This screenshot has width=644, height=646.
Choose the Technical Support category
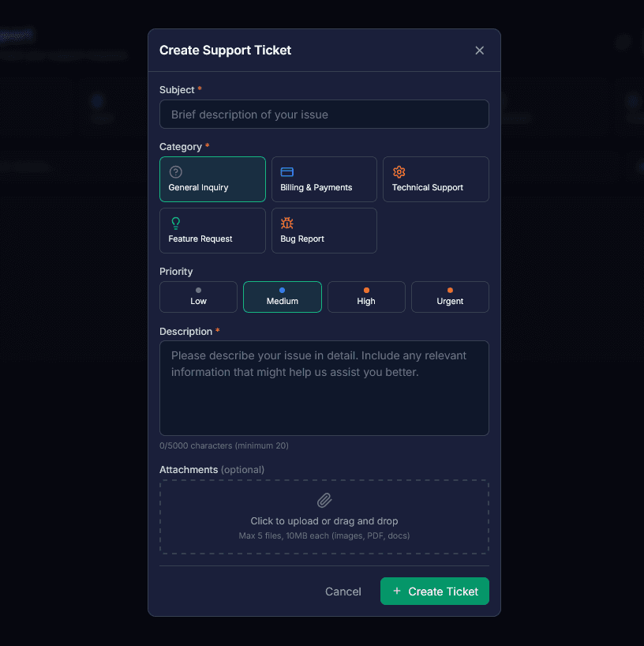[x=436, y=179]
